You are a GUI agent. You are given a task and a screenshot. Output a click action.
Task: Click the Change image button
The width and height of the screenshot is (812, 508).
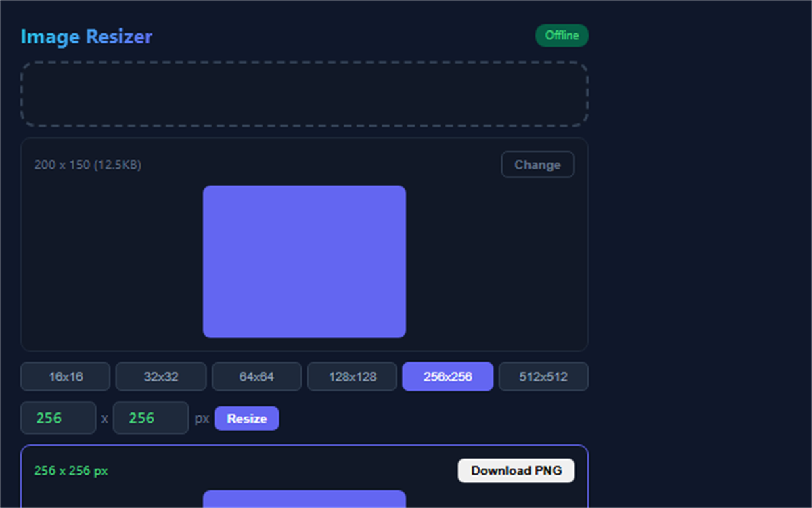537,165
